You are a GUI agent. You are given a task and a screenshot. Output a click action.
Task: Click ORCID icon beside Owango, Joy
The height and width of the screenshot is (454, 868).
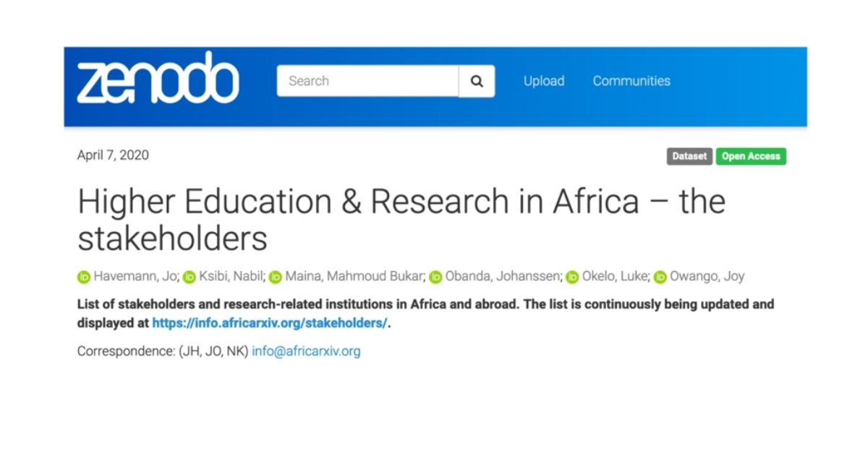(x=660, y=277)
